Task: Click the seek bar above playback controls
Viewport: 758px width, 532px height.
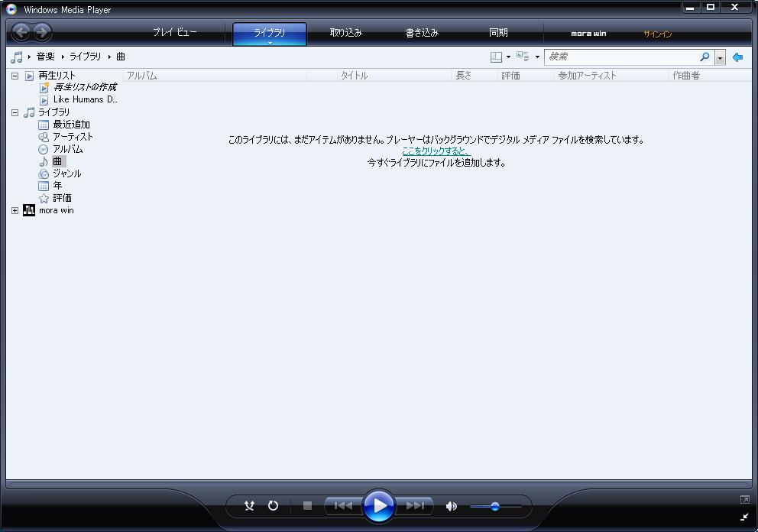Action: pyautogui.click(x=379, y=484)
